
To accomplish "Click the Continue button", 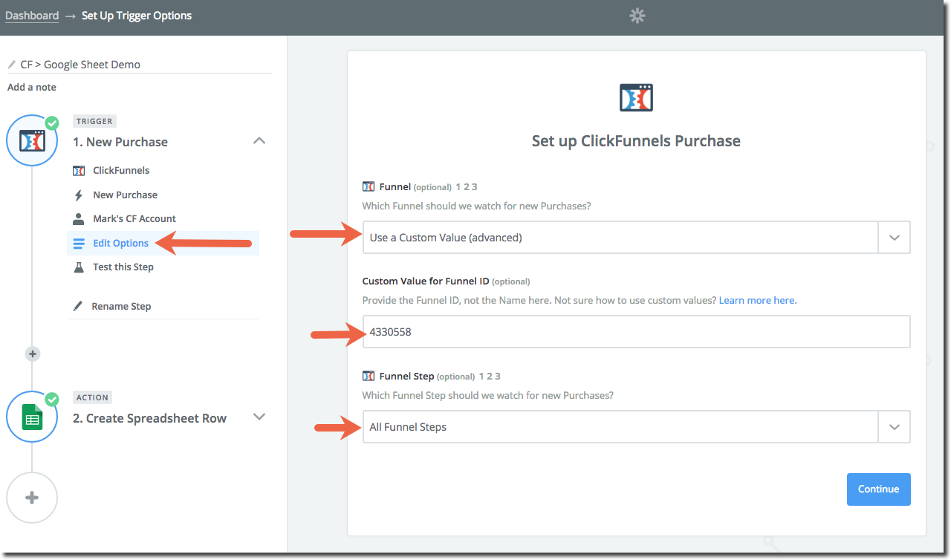I will tap(879, 489).
